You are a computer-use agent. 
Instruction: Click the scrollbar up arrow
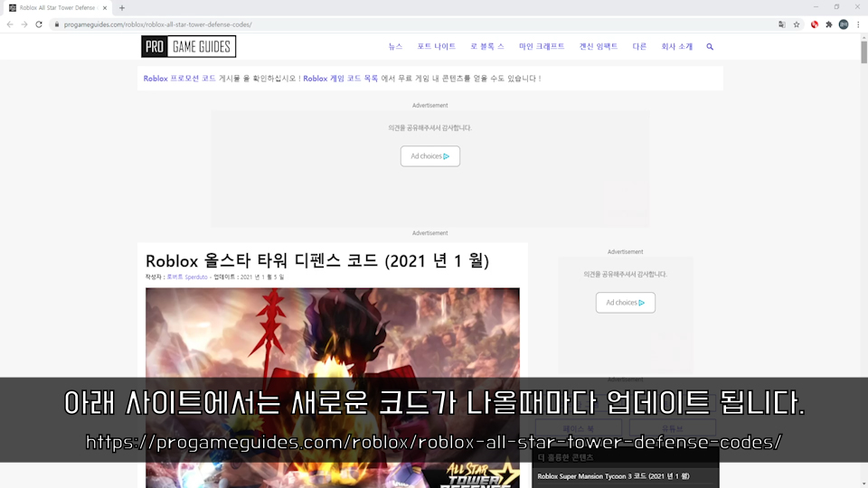pyautogui.click(x=863, y=36)
